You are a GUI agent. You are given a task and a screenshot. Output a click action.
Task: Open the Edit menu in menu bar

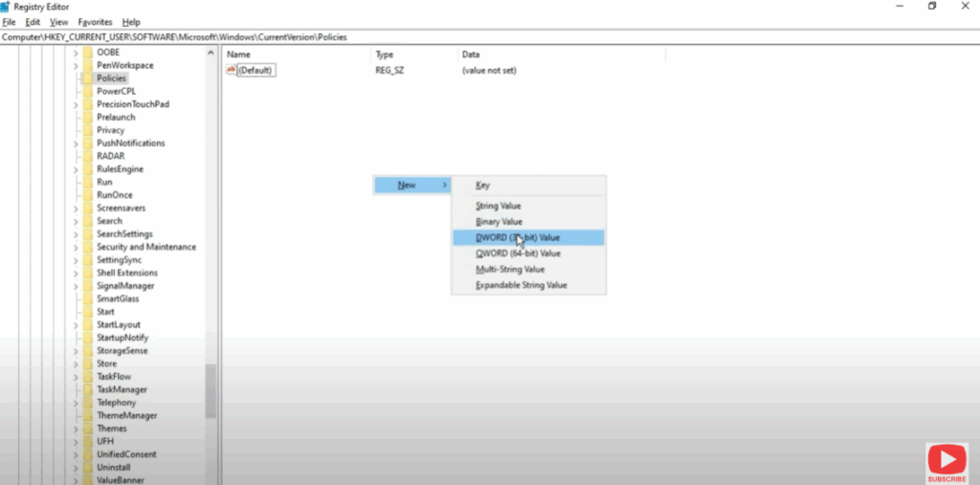tap(33, 22)
